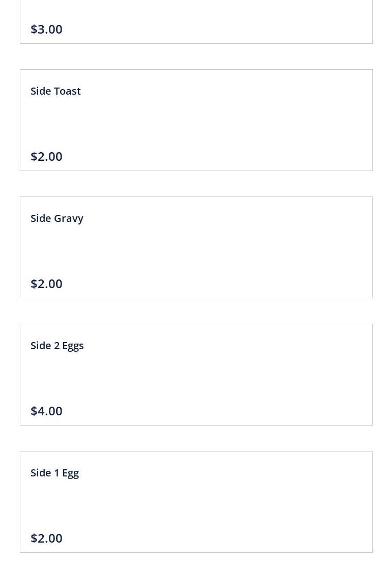Click the Side 1 Egg title
The image size is (392, 565).
(55, 473)
